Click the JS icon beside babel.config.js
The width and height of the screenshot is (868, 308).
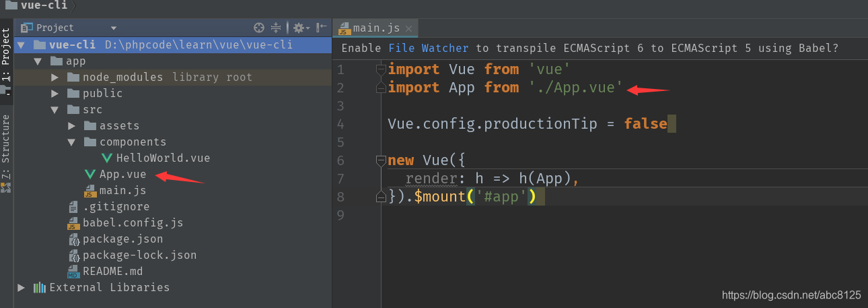tap(73, 223)
